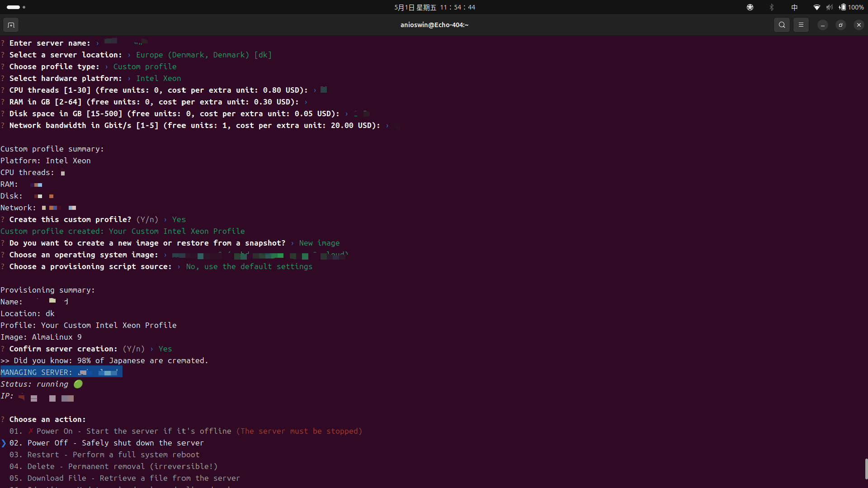Open the Wi-Fi status menu
The image size is (868, 488).
point(816,7)
